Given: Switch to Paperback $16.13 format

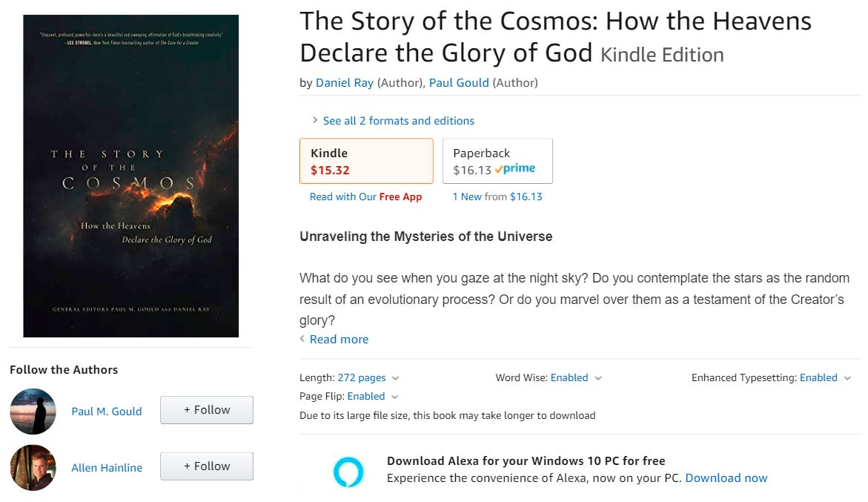Looking at the screenshot, I should (x=497, y=161).
